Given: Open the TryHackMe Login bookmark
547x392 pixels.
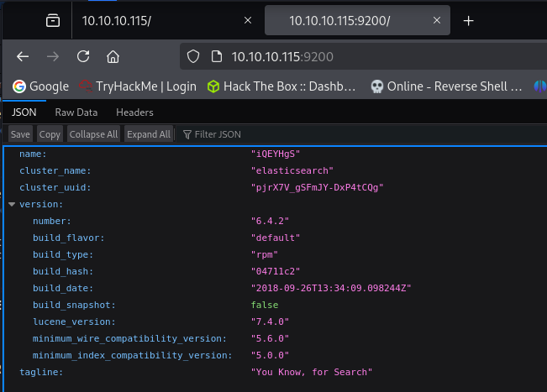Looking at the screenshot, I should [138, 86].
